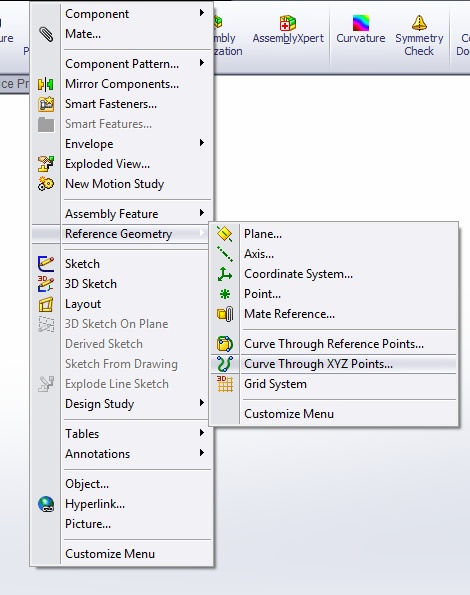This screenshot has height=595, width=470.
Task: Choose Point... in the submenu
Action: pyautogui.click(x=334, y=294)
